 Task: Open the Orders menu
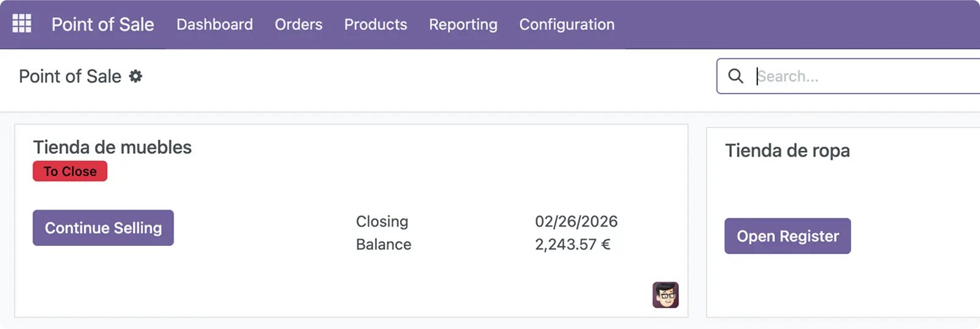click(x=298, y=24)
